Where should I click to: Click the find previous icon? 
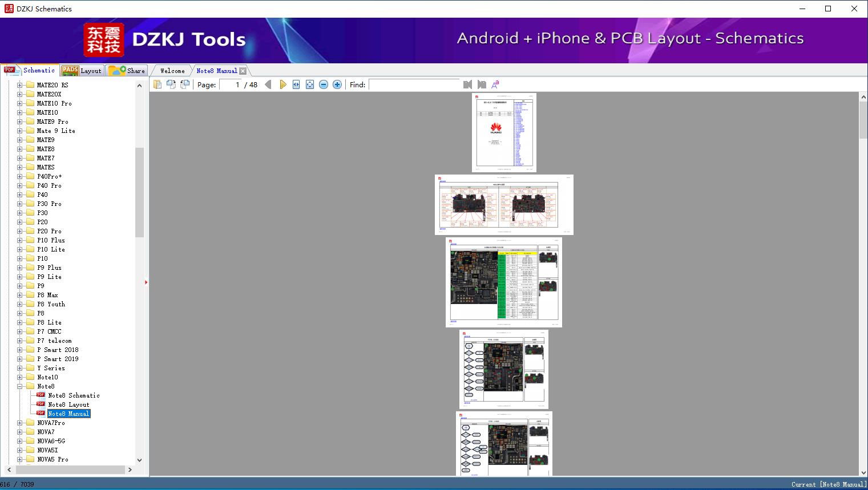click(x=468, y=84)
